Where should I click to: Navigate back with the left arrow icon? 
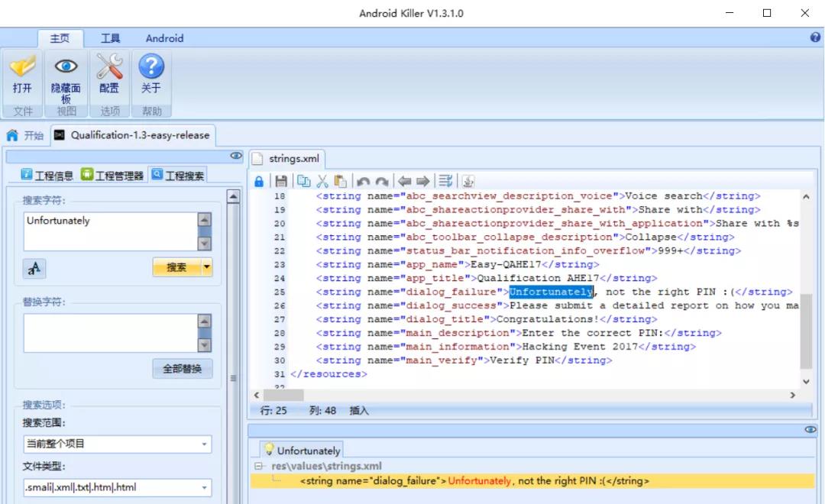click(x=404, y=182)
